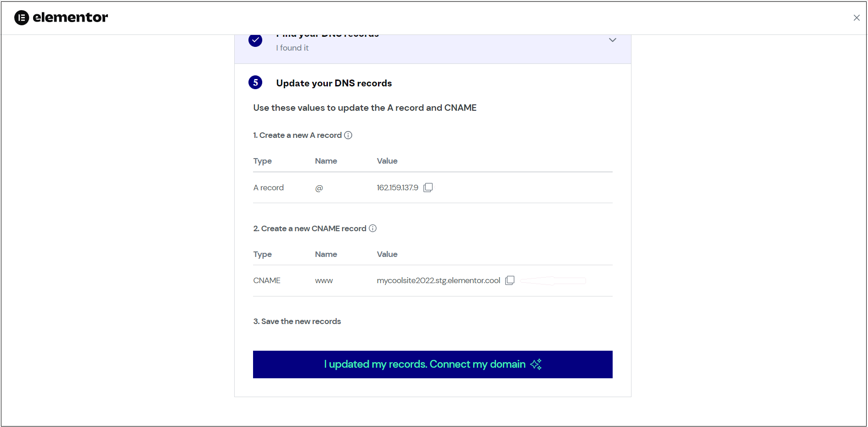Close the domain connection dialog
This screenshot has width=868, height=427.
tap(857, 18)
